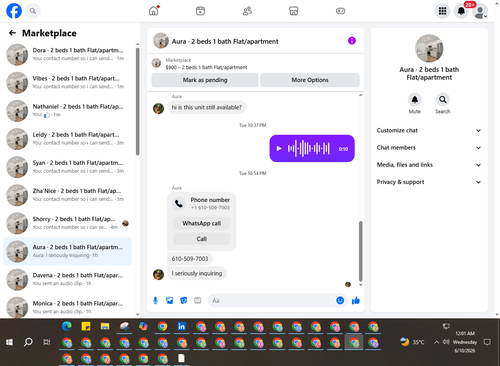This screenshot has width=500, height=366.
Task: Open volume control in tray
Action: coord(446,342)
